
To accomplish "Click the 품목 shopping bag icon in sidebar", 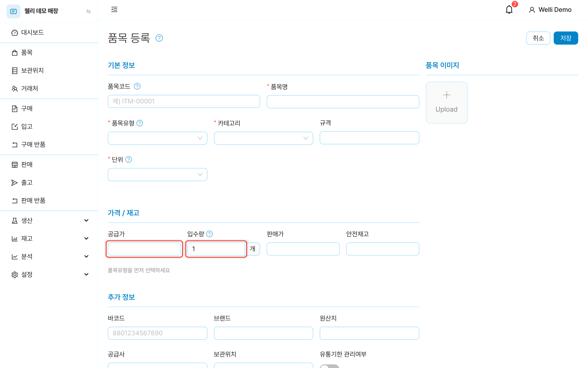I will tap(14, 53).
